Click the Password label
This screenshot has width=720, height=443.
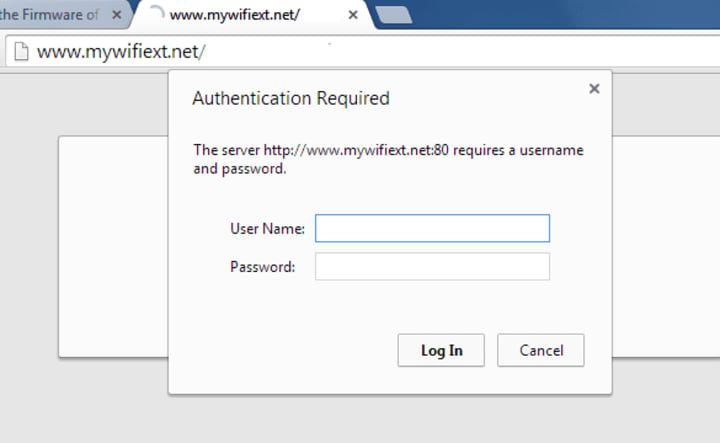262,267
